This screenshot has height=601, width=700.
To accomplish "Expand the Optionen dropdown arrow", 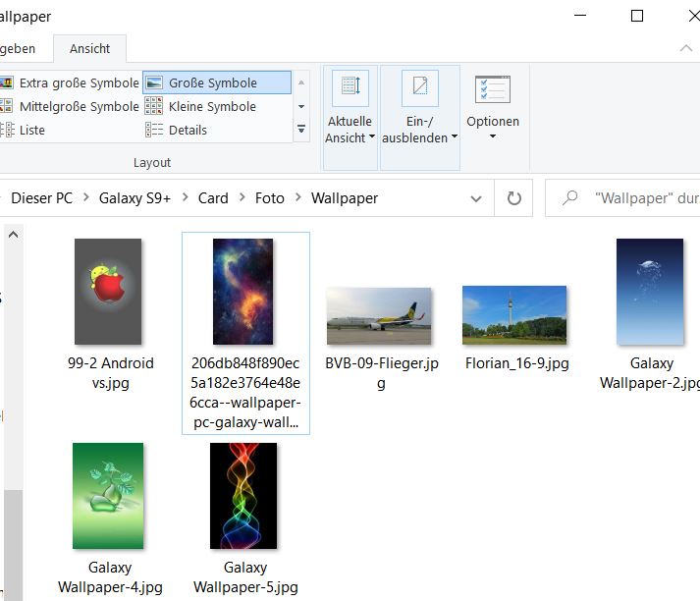I will click(493, 137).
